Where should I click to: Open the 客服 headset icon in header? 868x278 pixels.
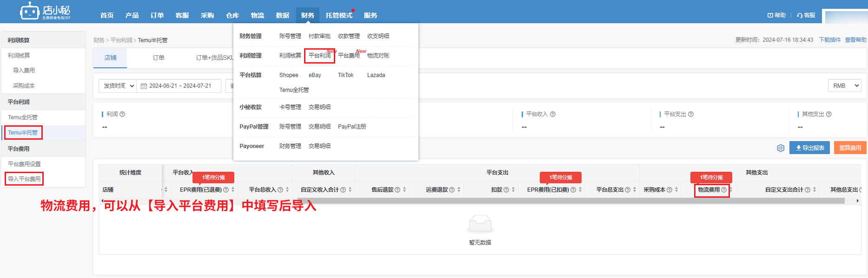click(x=800, y=15)
